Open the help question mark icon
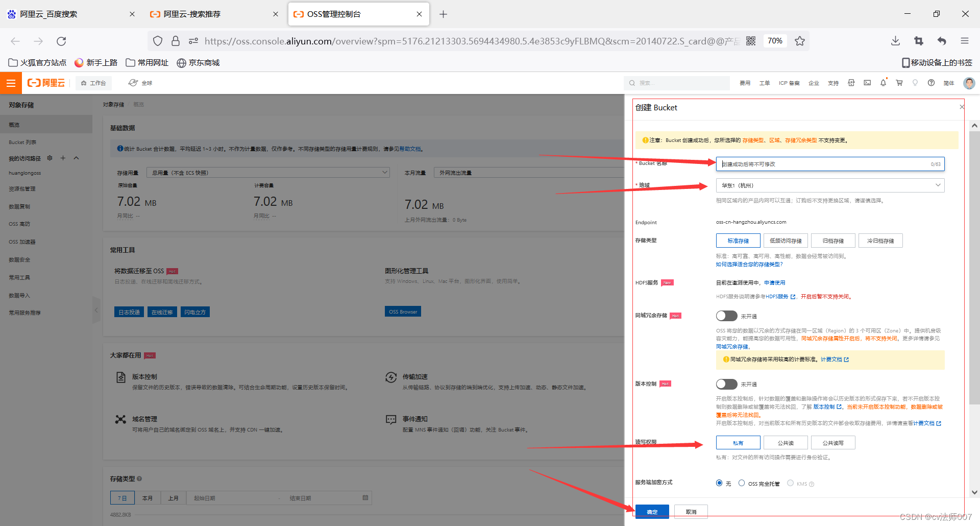This screenshot has width=980, height=526. tap(931, 83)
